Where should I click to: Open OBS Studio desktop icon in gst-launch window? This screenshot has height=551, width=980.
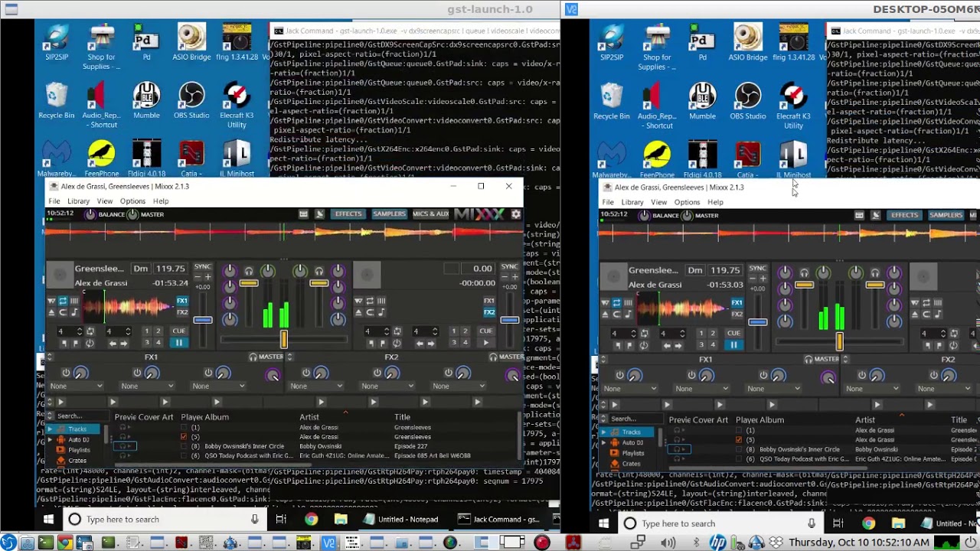tap(191, 102)
